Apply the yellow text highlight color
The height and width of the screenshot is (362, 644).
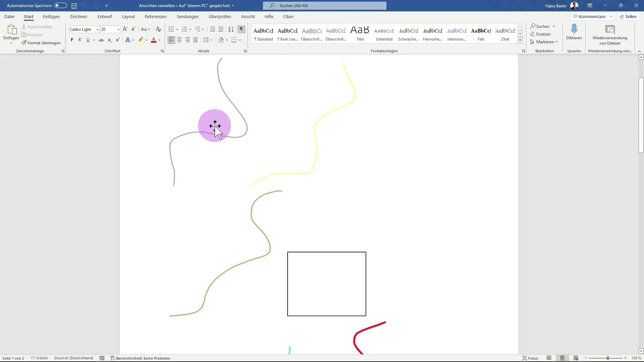point(141,40)
